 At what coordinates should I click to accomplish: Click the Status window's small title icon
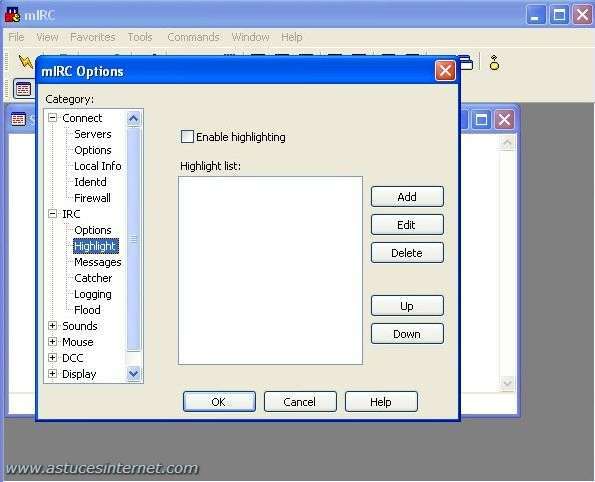click(18, 119)
